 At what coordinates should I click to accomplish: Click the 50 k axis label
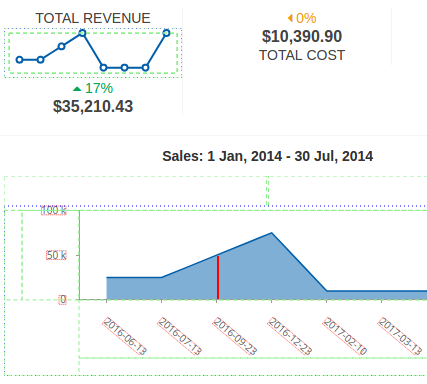click(56, 256)
